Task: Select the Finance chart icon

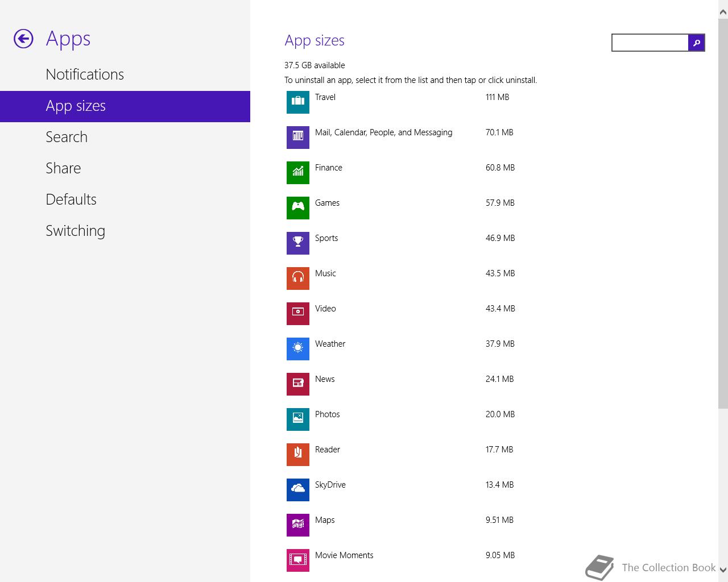Action: click(x=298, y=173)
